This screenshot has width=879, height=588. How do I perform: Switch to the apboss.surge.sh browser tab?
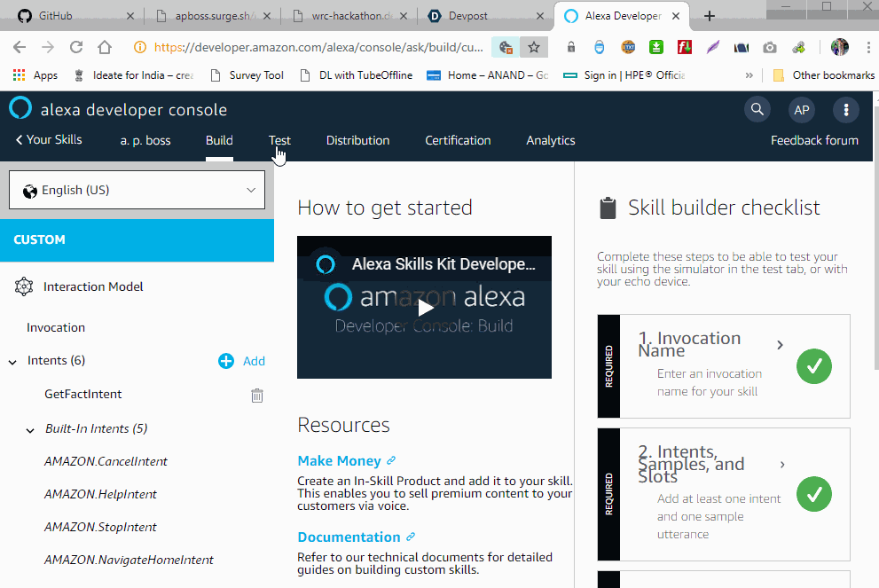click(212, 16)
